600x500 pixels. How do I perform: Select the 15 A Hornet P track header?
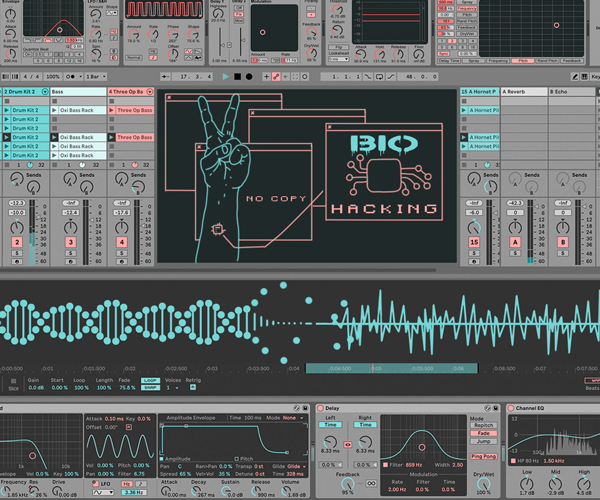pyautogui.click(x=479, y=92)
